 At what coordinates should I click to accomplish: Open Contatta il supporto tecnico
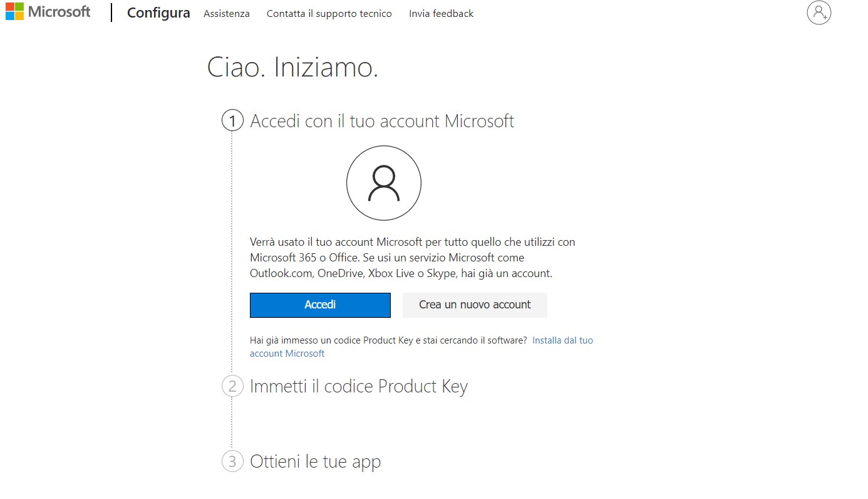click(x=329, y=13)
